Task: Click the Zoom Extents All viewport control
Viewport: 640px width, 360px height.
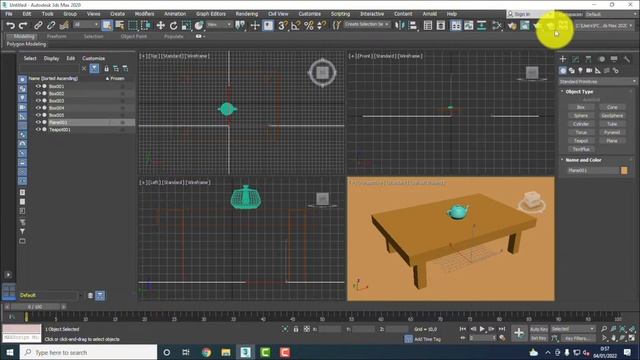Action: [631, 329]
